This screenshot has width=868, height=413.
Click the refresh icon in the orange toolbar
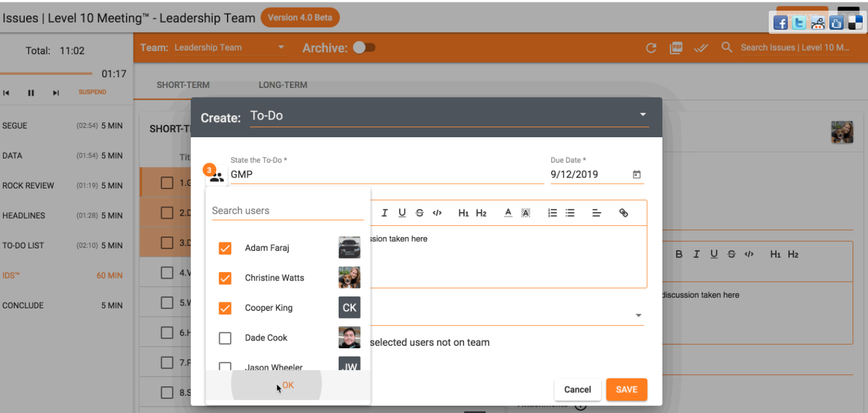click(651, 48)
